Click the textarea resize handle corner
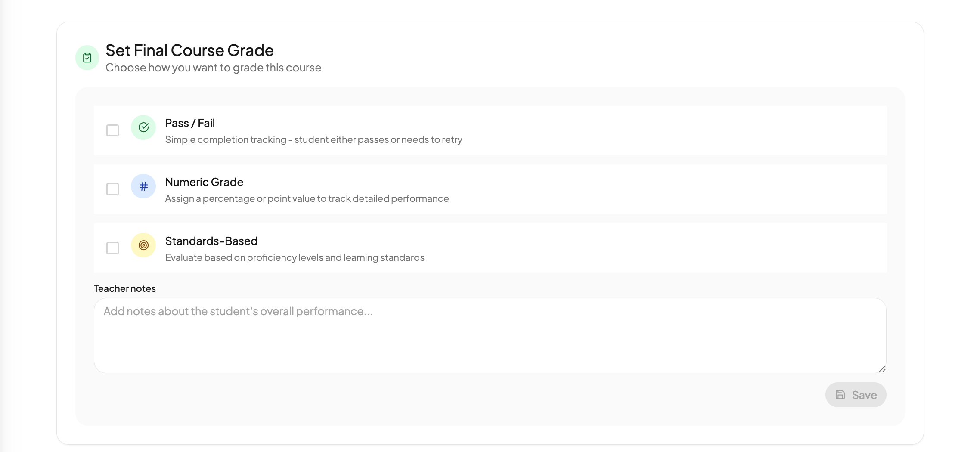The image size is (980, 452). 882,369
